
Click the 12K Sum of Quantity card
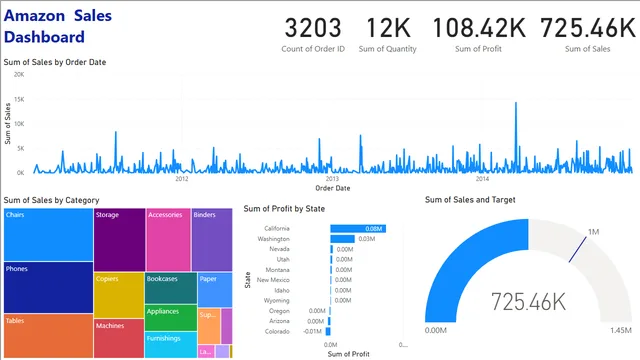click(388, 35)
